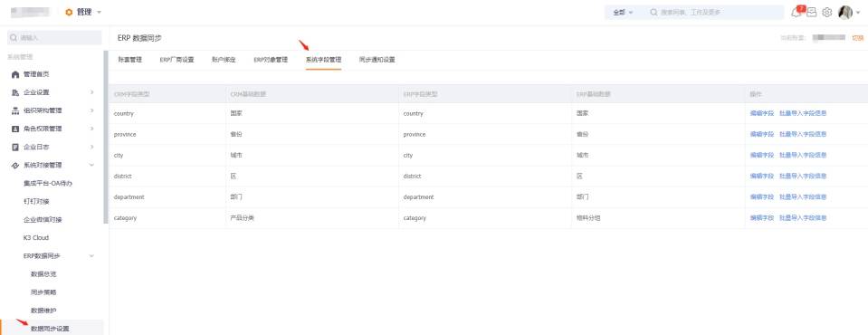Click 编辑字段 in the country row
This screenshot has height=335, width=868.
(762, 113)
